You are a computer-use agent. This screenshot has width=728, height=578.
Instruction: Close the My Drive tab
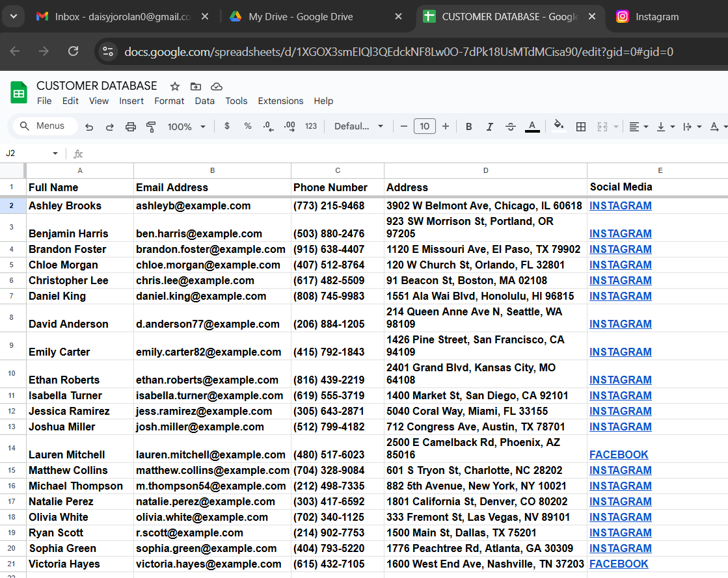[398, 17]
